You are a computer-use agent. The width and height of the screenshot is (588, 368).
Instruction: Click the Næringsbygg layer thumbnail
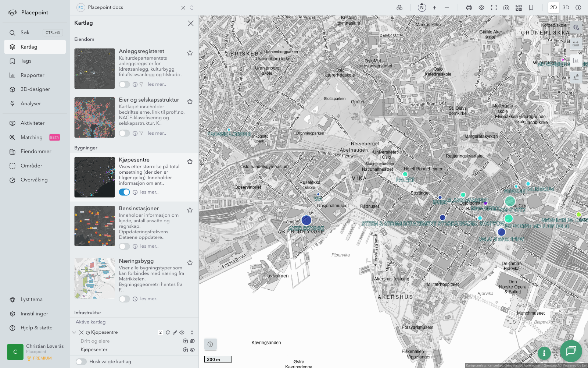coord(94,278)
